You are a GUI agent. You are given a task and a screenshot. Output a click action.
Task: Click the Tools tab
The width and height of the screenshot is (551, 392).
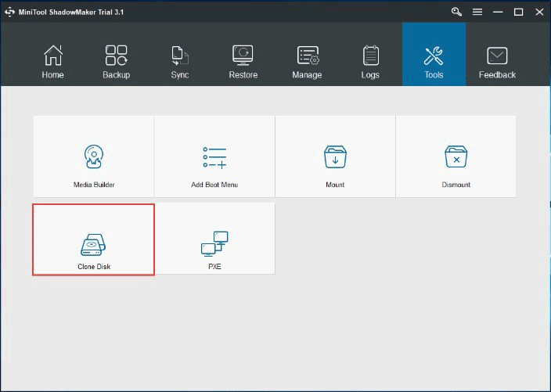point(434,54)
